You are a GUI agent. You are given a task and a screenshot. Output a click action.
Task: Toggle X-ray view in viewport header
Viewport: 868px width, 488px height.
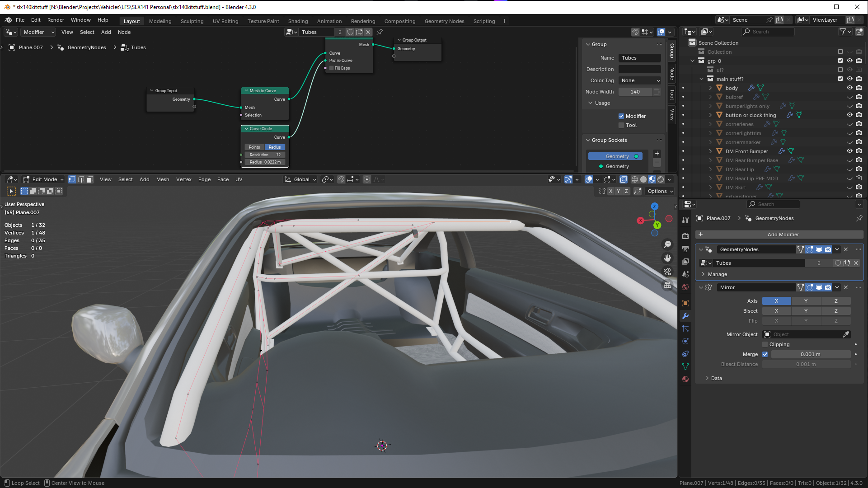[x=623, y=179]
